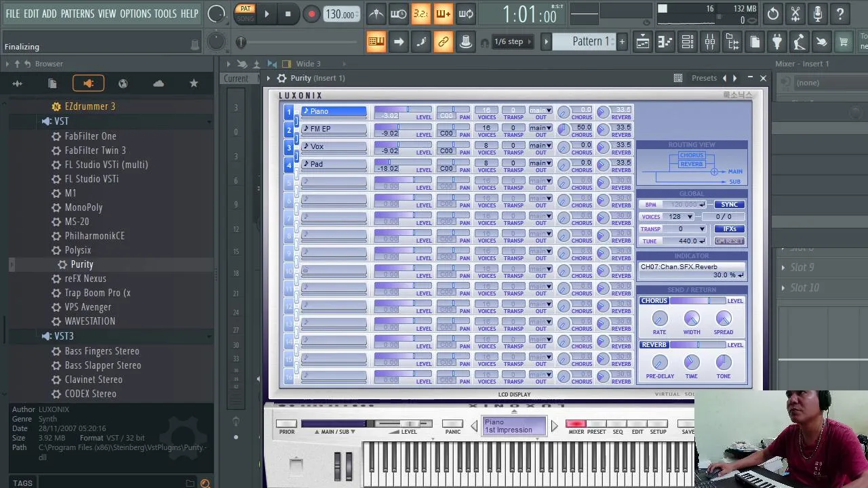Click the EDIT page button on Purity
The height and width of the screenshot is (488, 868).
pos(637,424)
